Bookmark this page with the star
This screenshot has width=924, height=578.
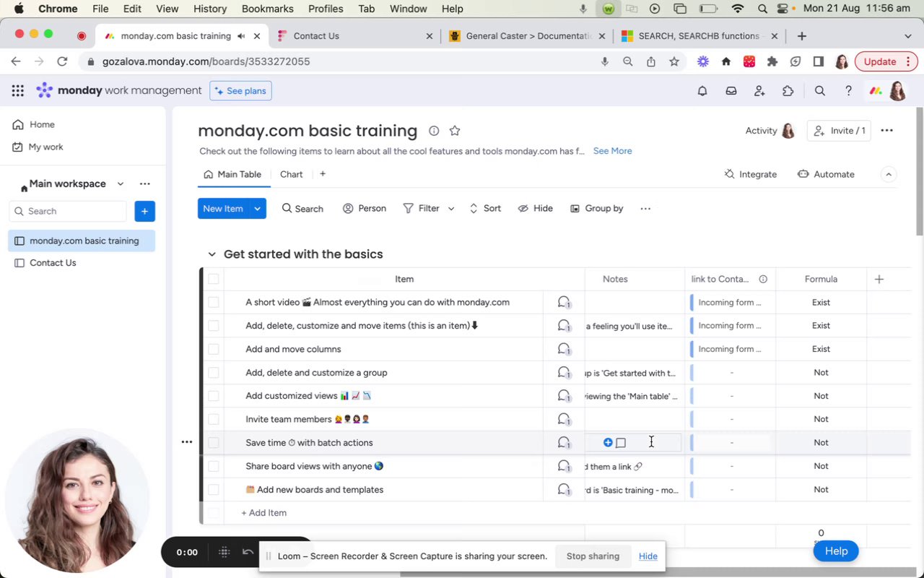click(x=674, y=61)
